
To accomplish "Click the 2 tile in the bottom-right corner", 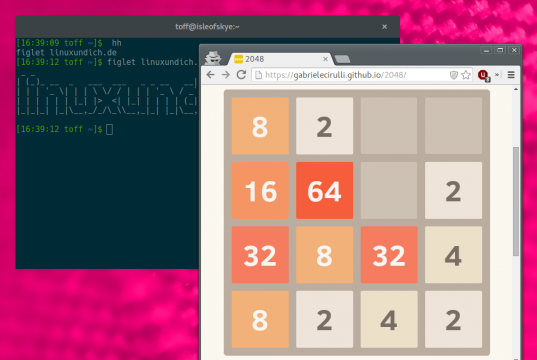I will (453, 319).
